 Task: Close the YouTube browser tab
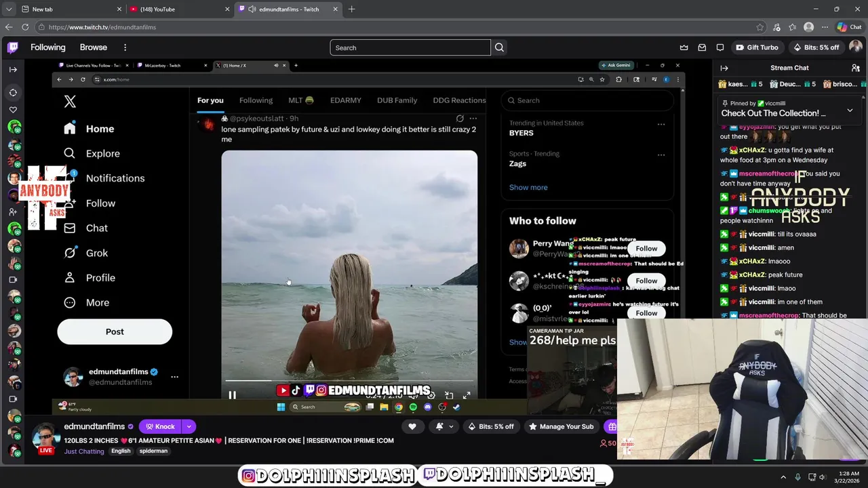coord(227,9)
